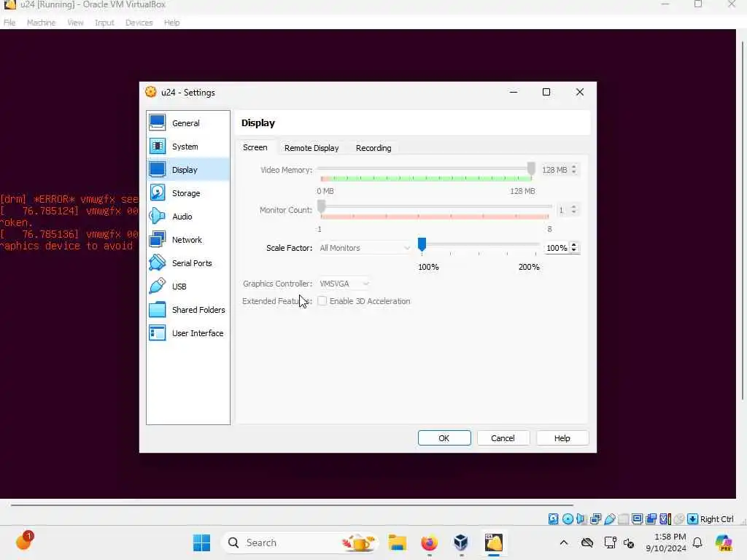The image size is (747, 560).
Task: Click the network icon in system tray
Action: 610,542
